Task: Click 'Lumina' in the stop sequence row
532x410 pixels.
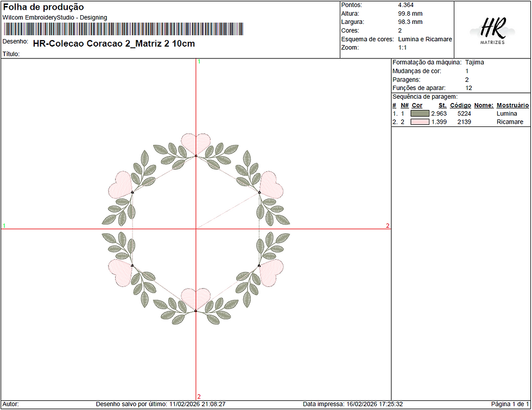Action: pyautogui.click(x=506, y=114)
